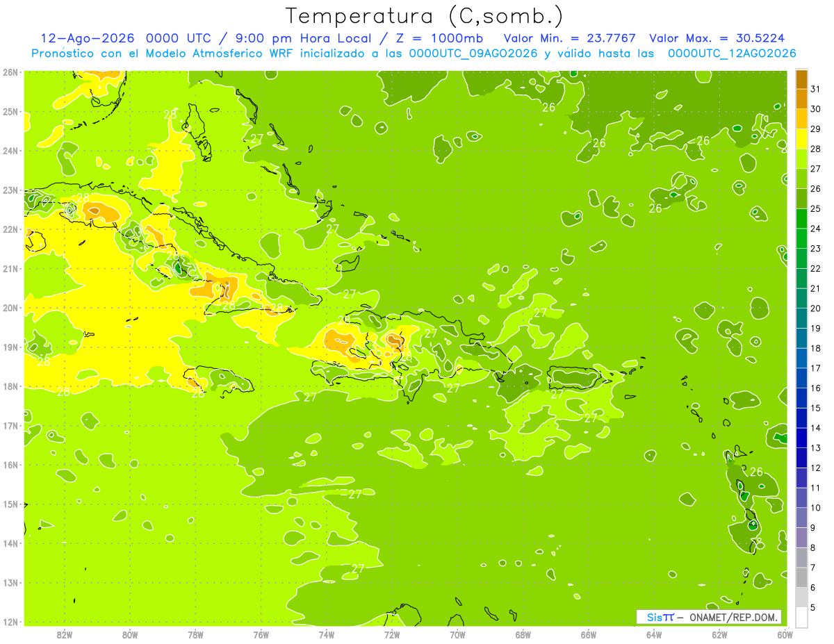Click the longitude axis label '64W'
834x644 pixels.
click(654, 634)
